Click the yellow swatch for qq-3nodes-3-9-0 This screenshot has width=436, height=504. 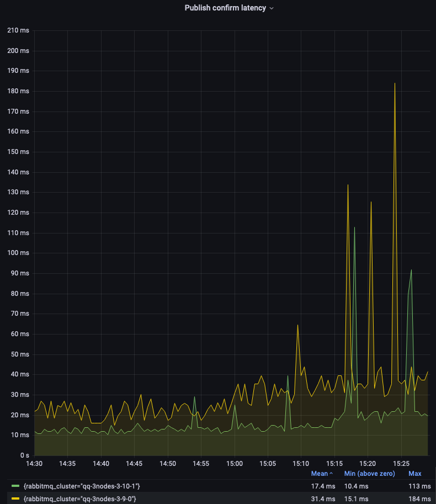(x=15, y=498)
